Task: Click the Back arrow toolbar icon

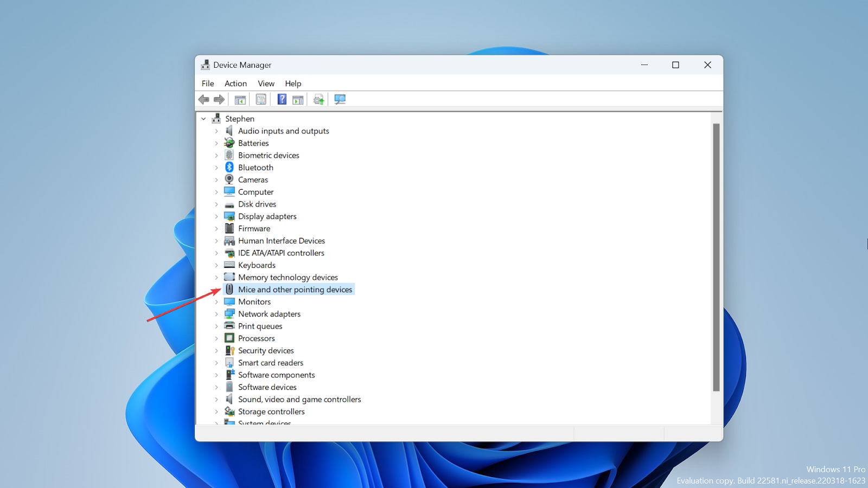Action: tap(204, 99)
